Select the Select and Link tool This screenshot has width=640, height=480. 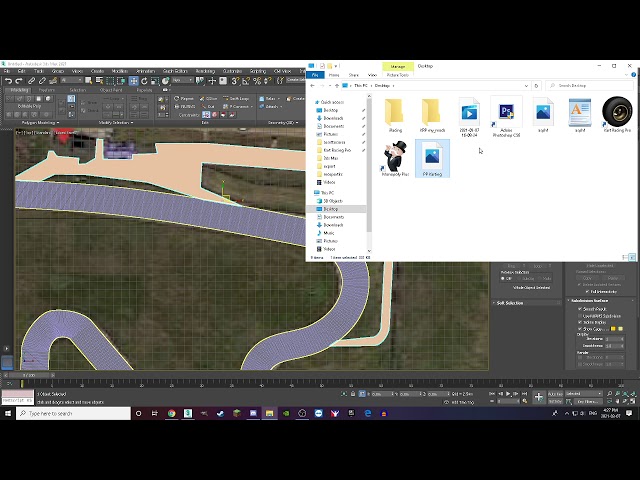pos(31,81)
